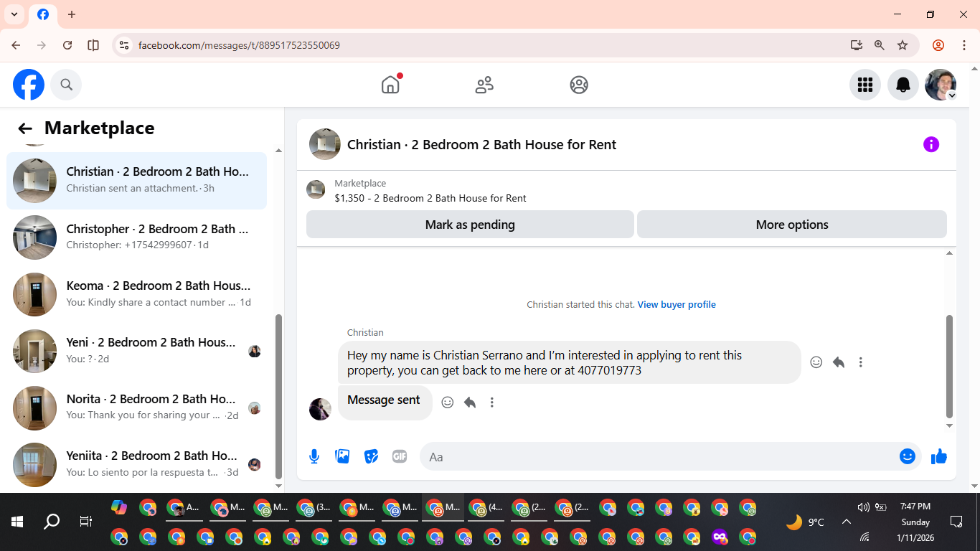Open the browser side panel icon
The image size is (980, 551).
coord(93,45)
